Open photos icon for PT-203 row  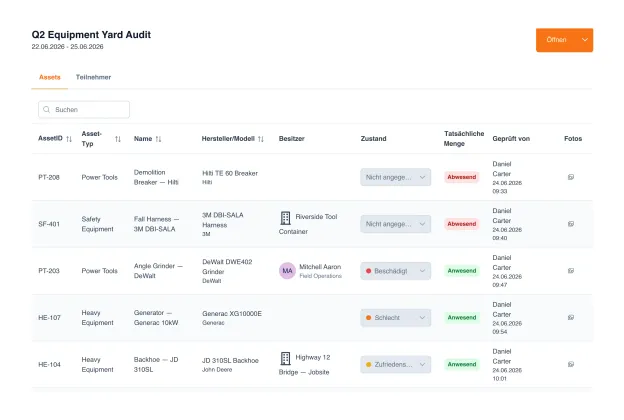(571, 271)
